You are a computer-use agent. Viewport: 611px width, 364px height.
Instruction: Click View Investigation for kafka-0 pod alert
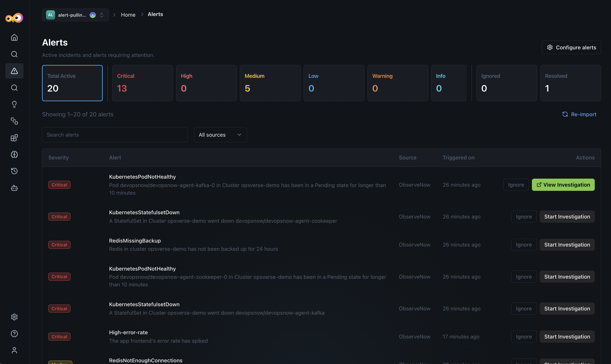point(563,185)
